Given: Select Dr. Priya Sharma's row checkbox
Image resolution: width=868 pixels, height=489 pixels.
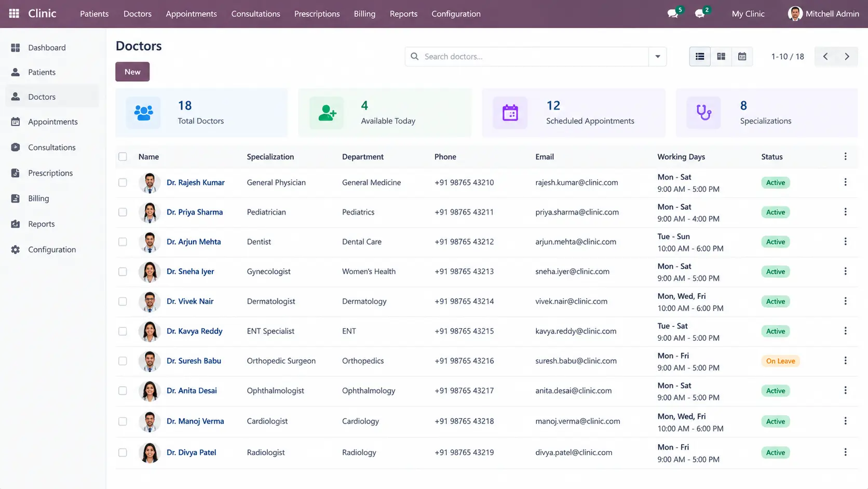Looking at the screenshot, I should 123,212.
